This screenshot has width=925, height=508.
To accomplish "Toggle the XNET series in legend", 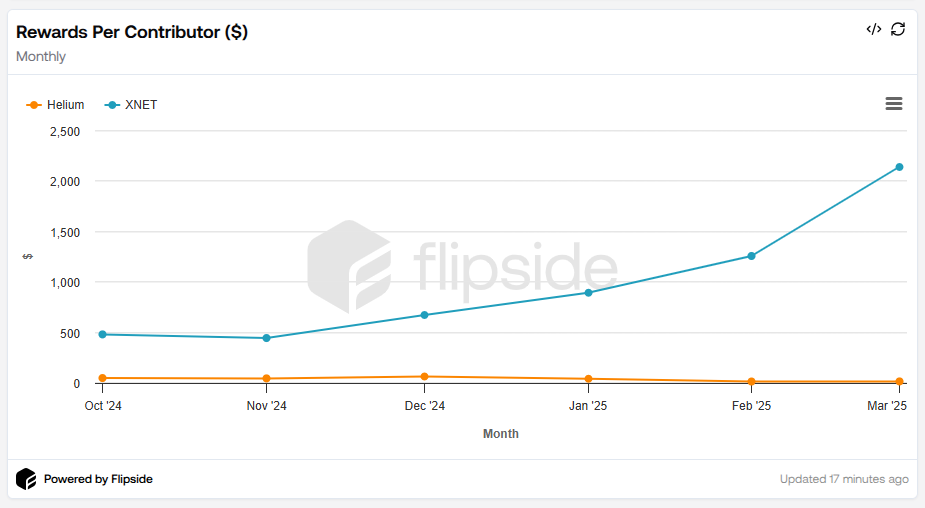I will 141,105.
